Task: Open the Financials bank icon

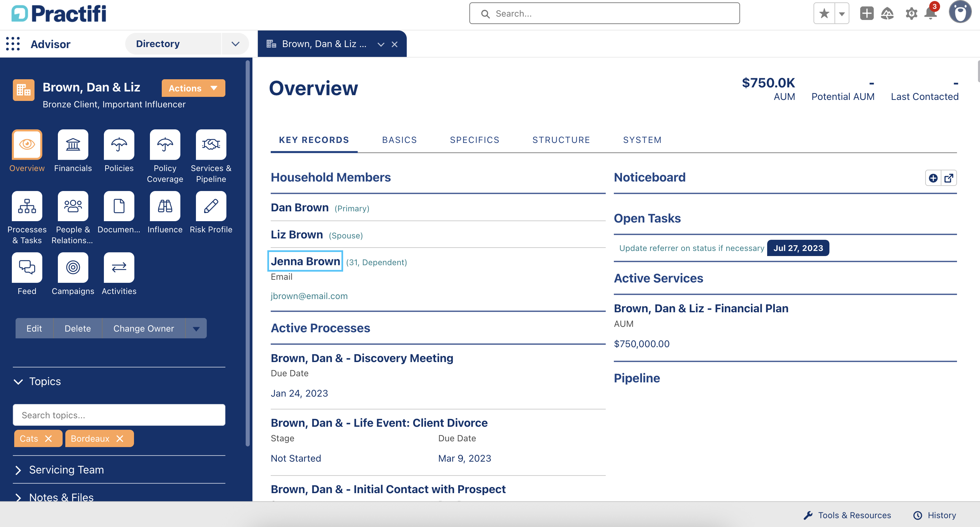Action: tap(73, 144)
